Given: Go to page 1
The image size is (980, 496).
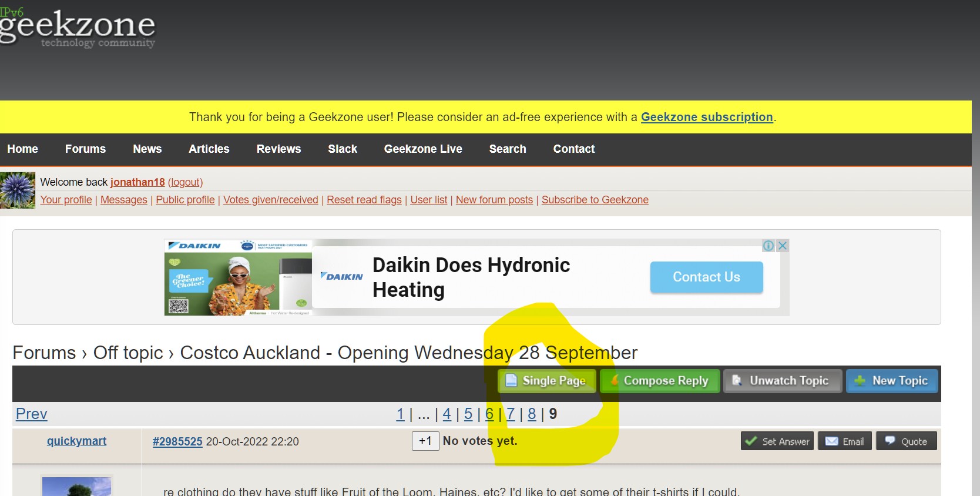Looking at the screenshot, I should tap(400, 414).
